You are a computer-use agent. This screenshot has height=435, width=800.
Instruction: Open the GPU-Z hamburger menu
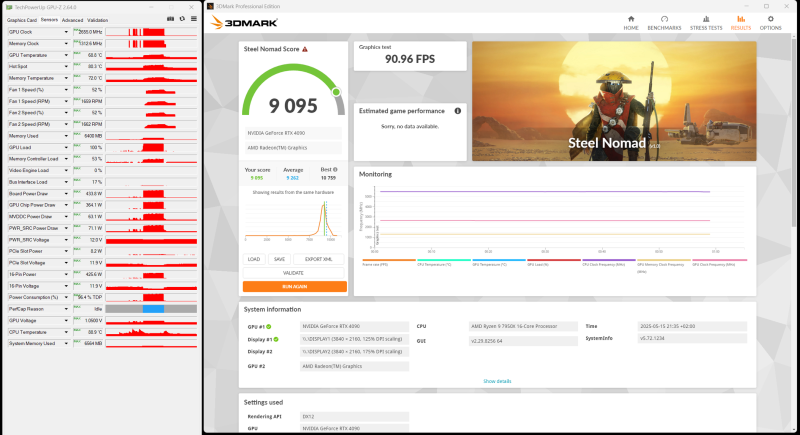[194, 19]
